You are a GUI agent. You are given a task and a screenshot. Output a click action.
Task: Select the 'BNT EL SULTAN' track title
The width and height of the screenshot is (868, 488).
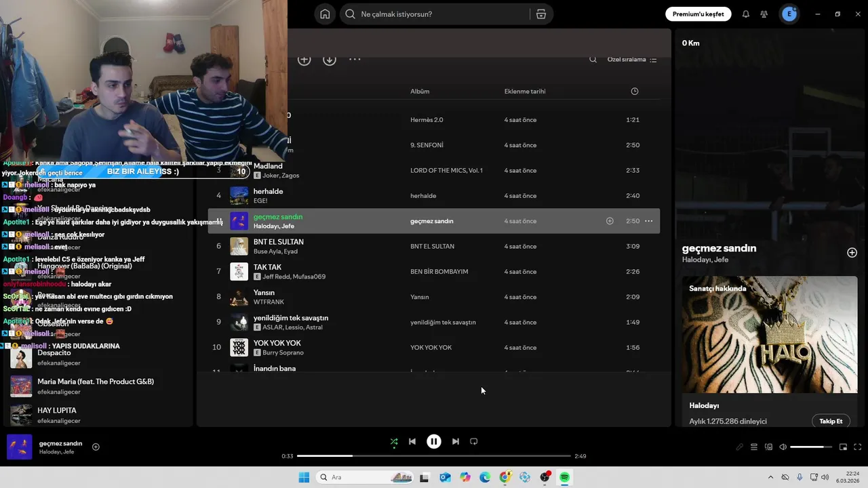[279, 242]
